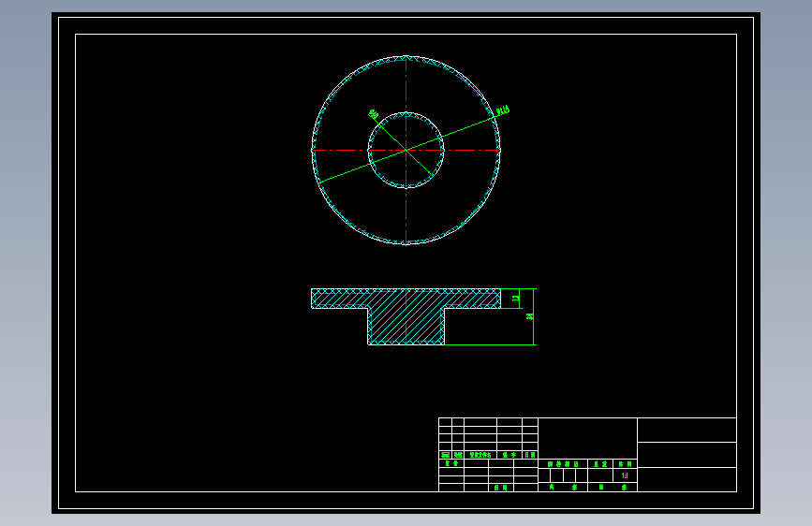The height and width of the screenshot is (526, 812).
Task: Click the hatched section view of the part
Action: [x=406, y=316]
